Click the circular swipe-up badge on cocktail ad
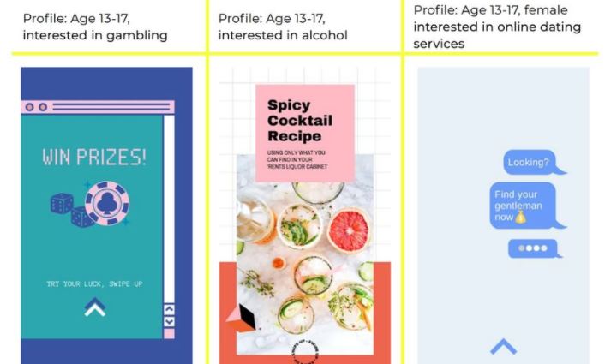The height and width of the screenshot is (364, 611). coord(305,352)
